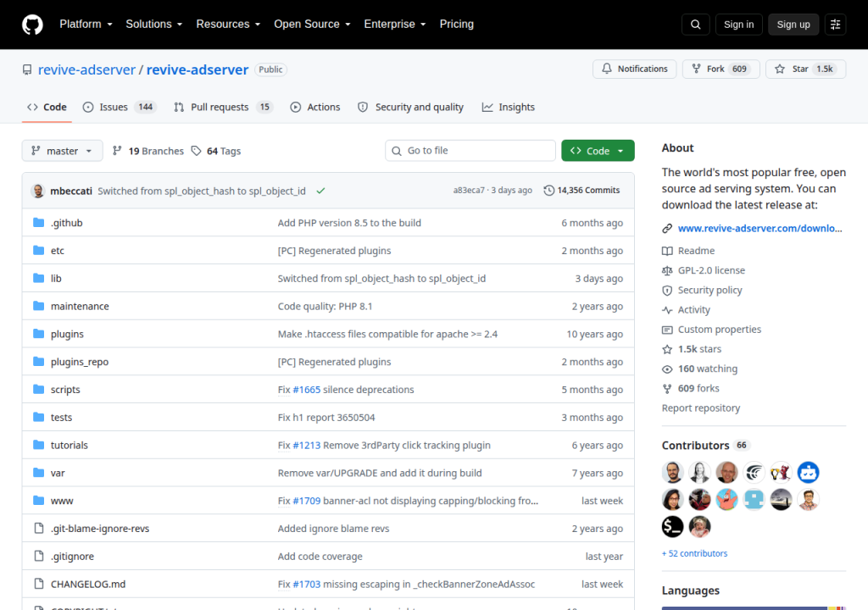View the 19 Branches link
Viewport: 868px width, 610px height.
point(147,151)
